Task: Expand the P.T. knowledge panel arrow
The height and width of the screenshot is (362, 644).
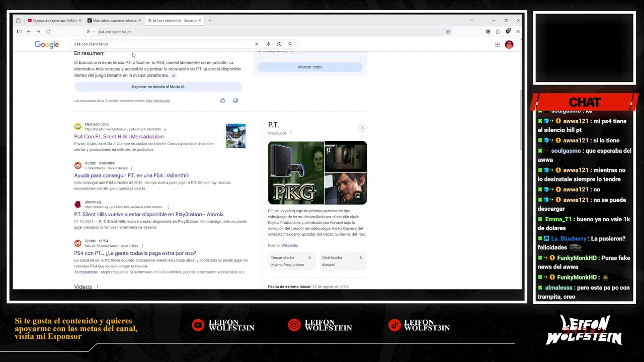Action: coord(362,128)
